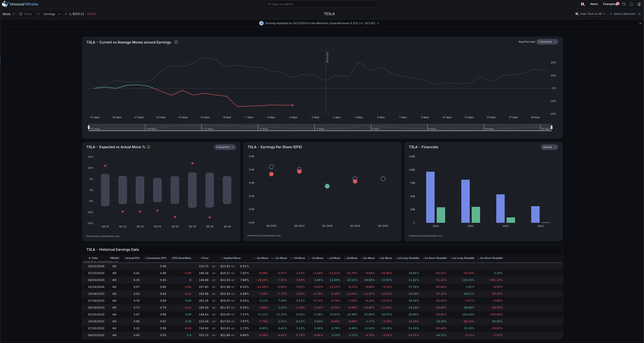Open the Changelog menu item
This screenshot has height=343, width=644.
click(x=609, y=4)
